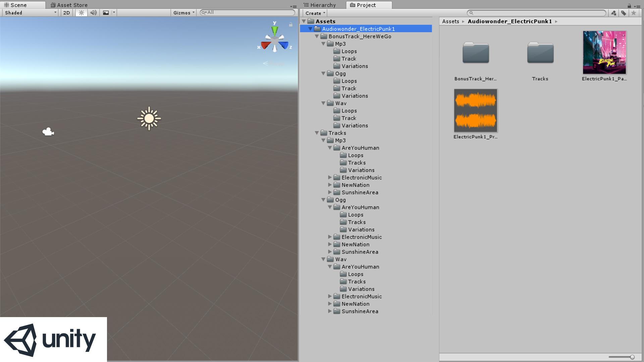Open effects dropdown arrow next to image icon
The height and width of the screenshot is (362, 644).
(114, 13)
